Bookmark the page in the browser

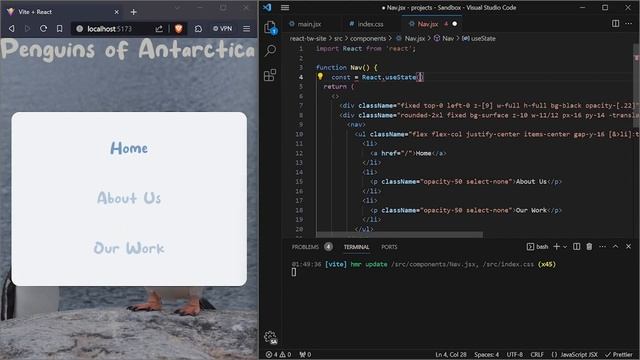(x=60, y=29)
